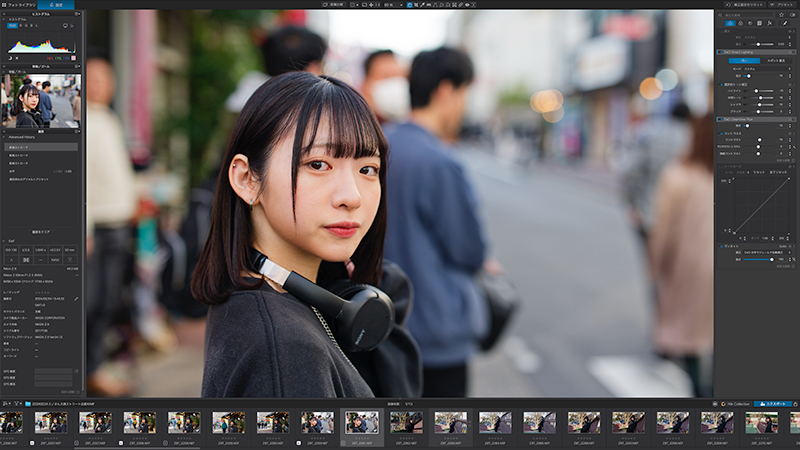The width and height of the screenshot is (800, 450).
Task: Activate the crop tool in top toolbar
Action: click(416, 5)
